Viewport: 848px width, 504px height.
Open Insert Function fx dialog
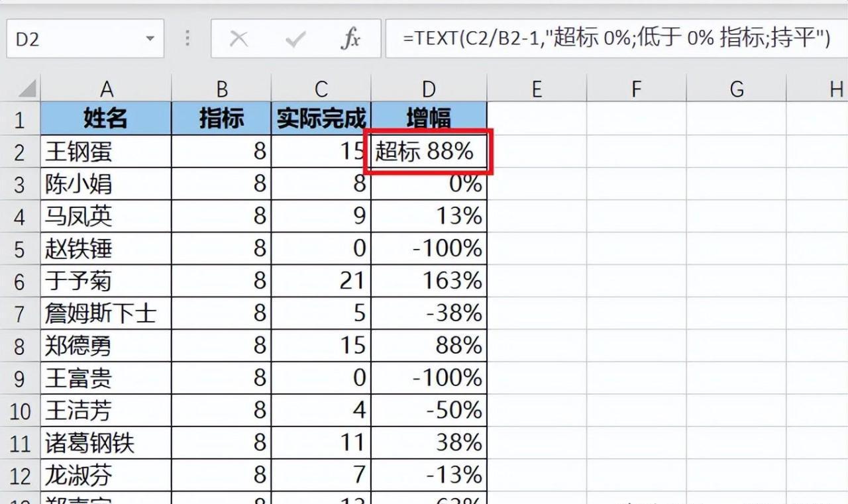(x=350, y=39)
